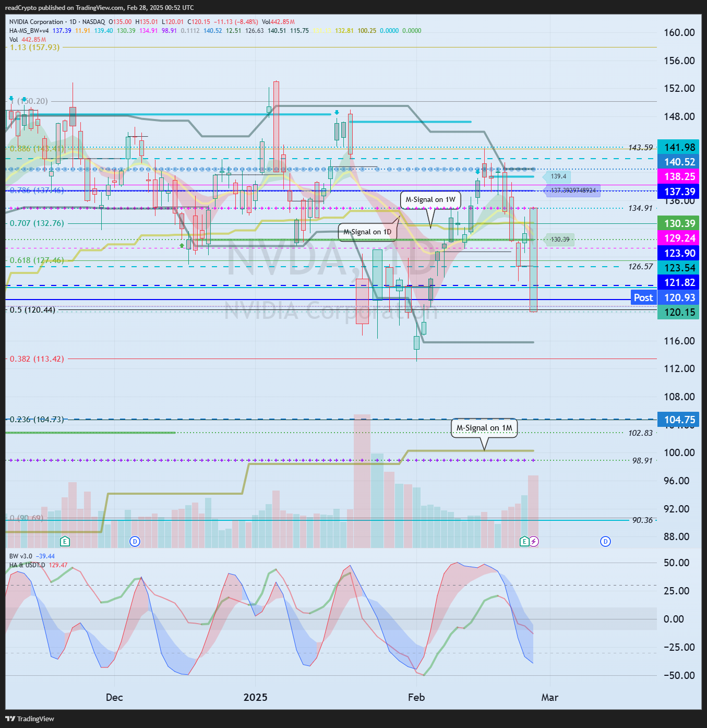Click the Vol 442.85M volume legend

[28, 40]
